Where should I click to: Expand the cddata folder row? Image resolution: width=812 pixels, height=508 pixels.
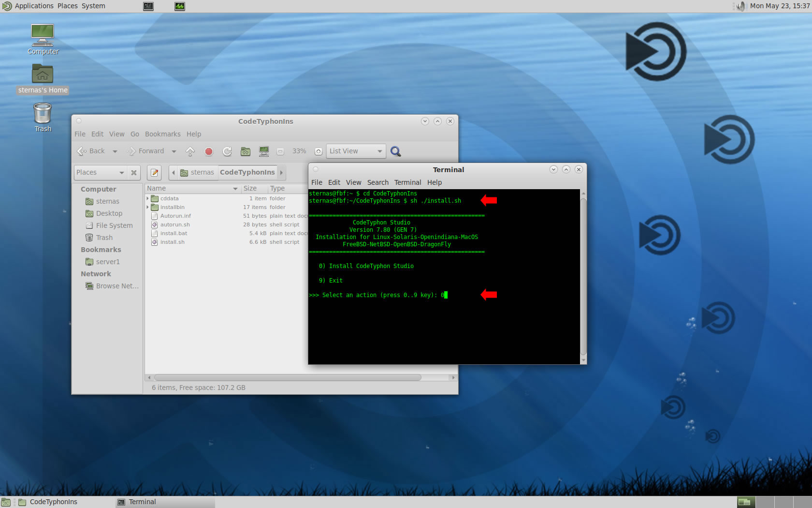pyautogui.click(x=147, y=198)
